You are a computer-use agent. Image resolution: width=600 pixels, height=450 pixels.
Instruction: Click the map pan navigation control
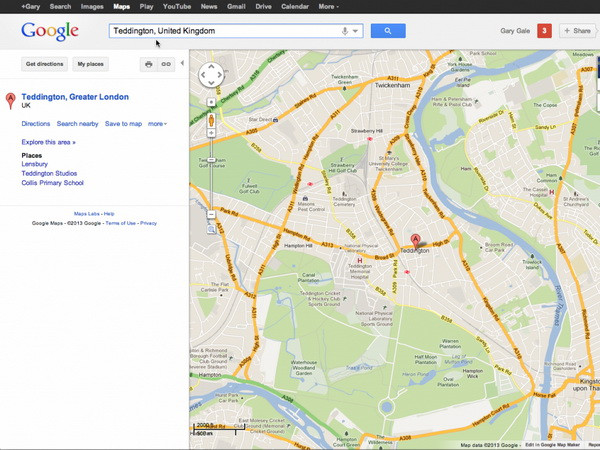pyautogui.click(x=211, y=75)
